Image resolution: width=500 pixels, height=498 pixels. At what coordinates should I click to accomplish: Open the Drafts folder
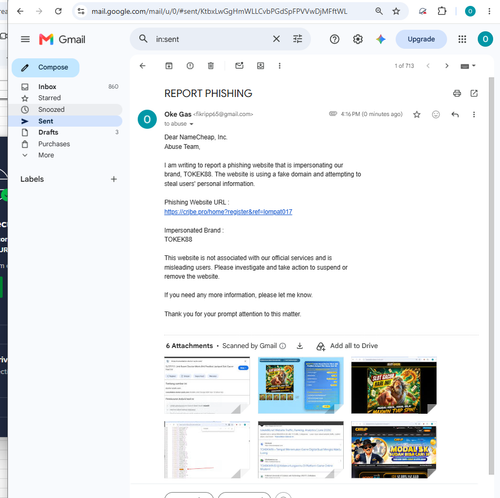[x=65, y=132]
